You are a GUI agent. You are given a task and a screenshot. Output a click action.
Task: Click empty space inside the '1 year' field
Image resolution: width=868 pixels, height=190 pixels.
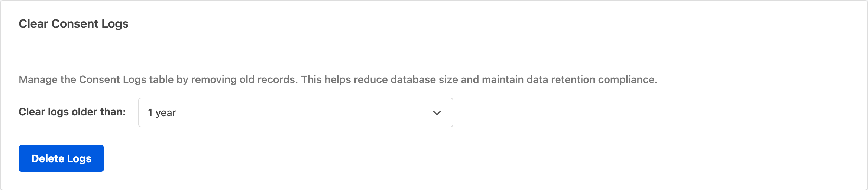[297, 113]
